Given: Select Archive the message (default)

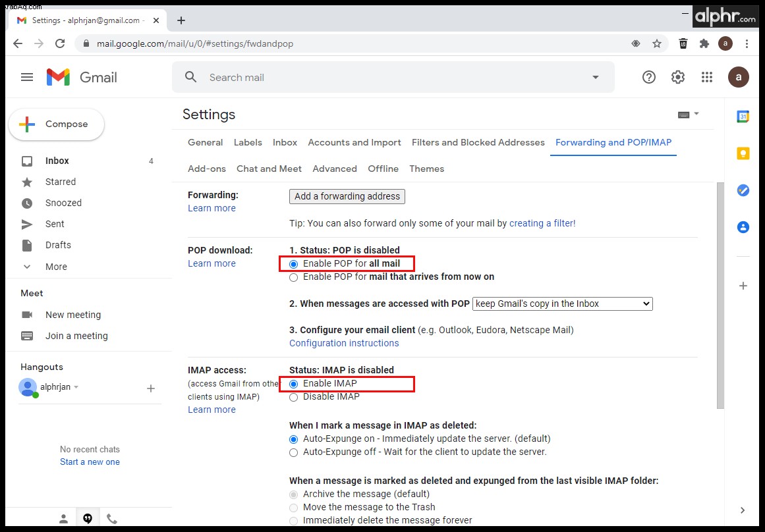Looking at the screenshot, I should pos(293,494).
